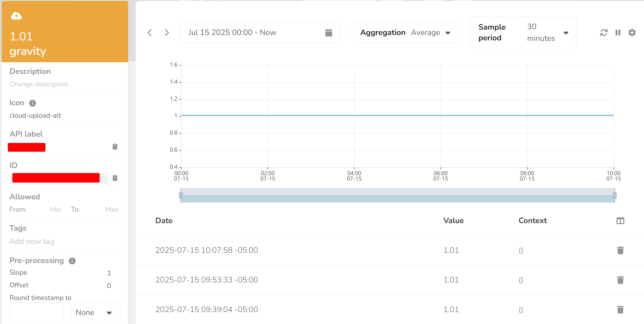Toggle table columns visibility icon
644x324 pixels.
pos(620,221)
